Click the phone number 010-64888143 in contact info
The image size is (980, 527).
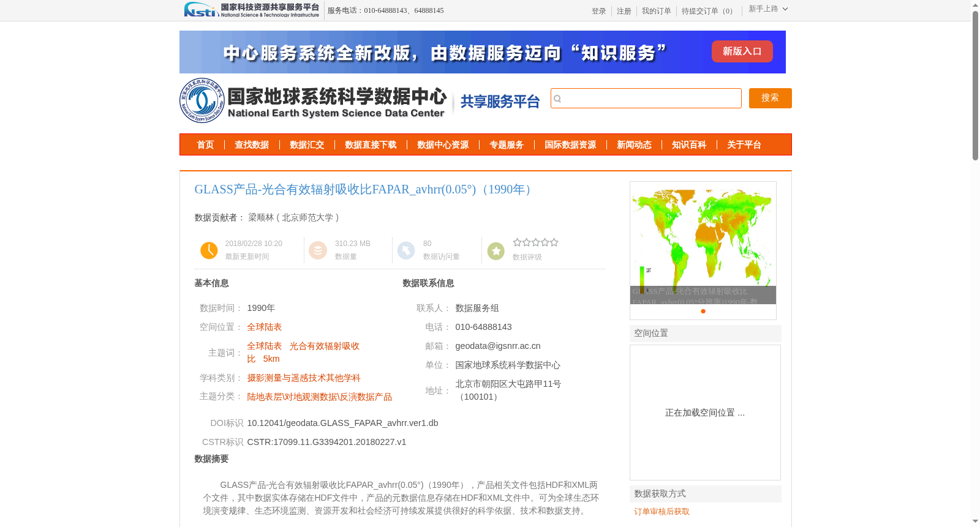[483, 327]
